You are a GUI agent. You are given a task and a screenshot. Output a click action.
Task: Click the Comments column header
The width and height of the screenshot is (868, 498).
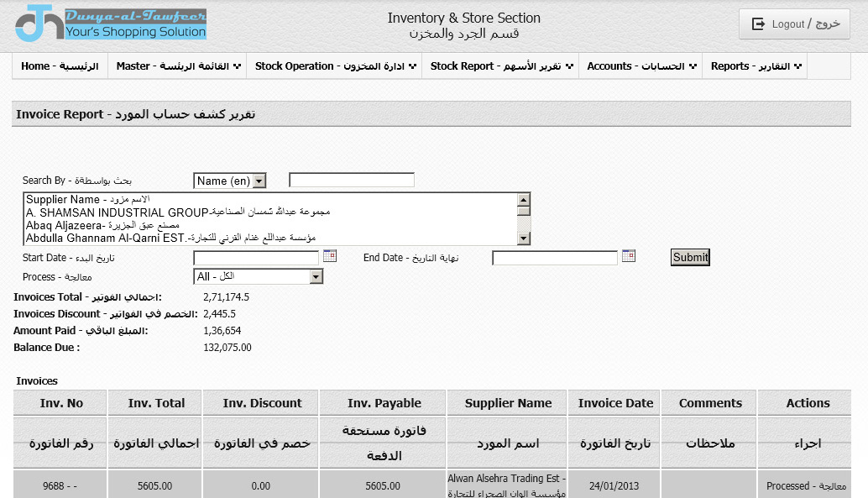pos(710,403)
